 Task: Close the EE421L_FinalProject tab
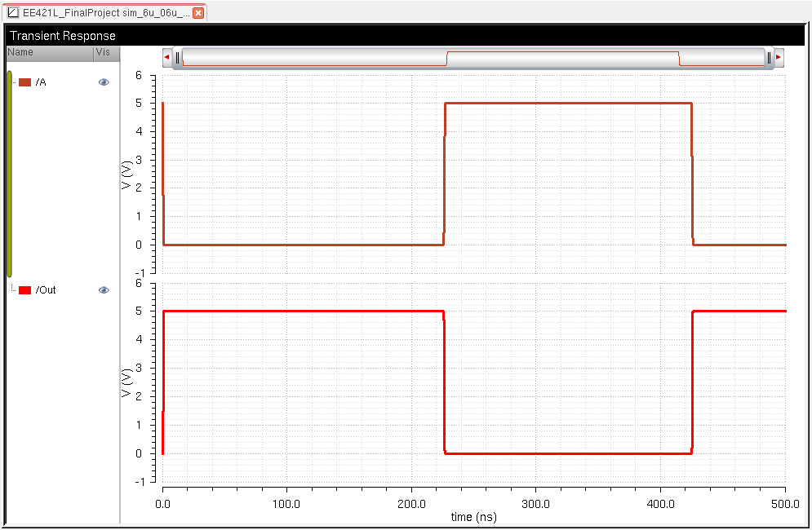(x=197, y=13)
